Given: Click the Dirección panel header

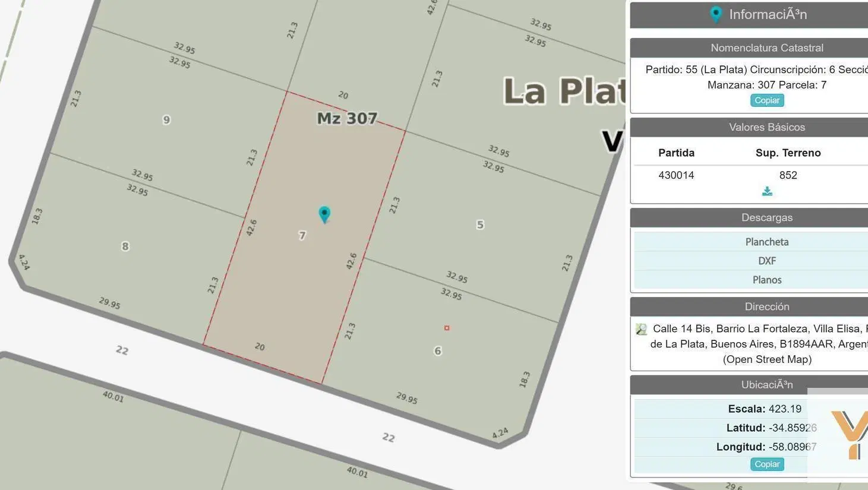Looking at the screenshot, I should [749, 306].
